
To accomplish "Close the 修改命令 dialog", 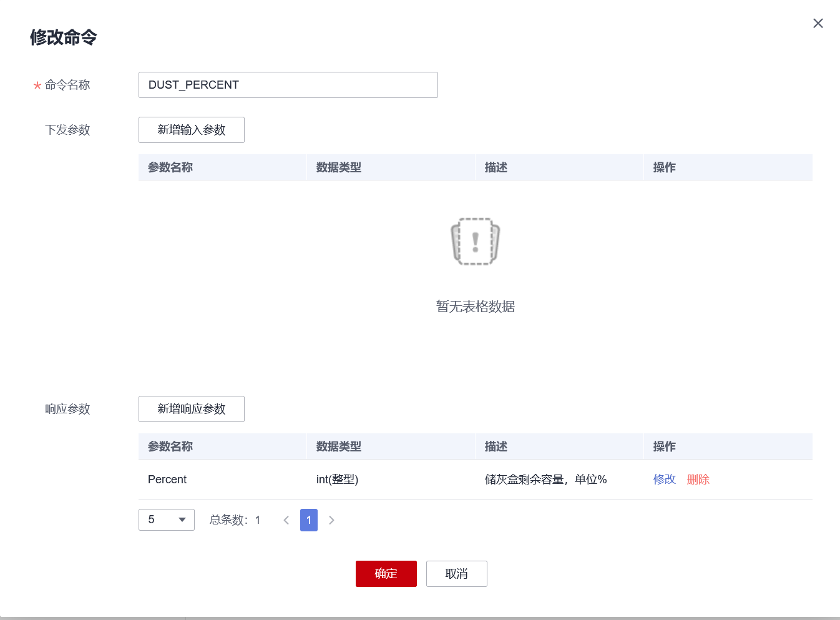I will pos(818,23).
